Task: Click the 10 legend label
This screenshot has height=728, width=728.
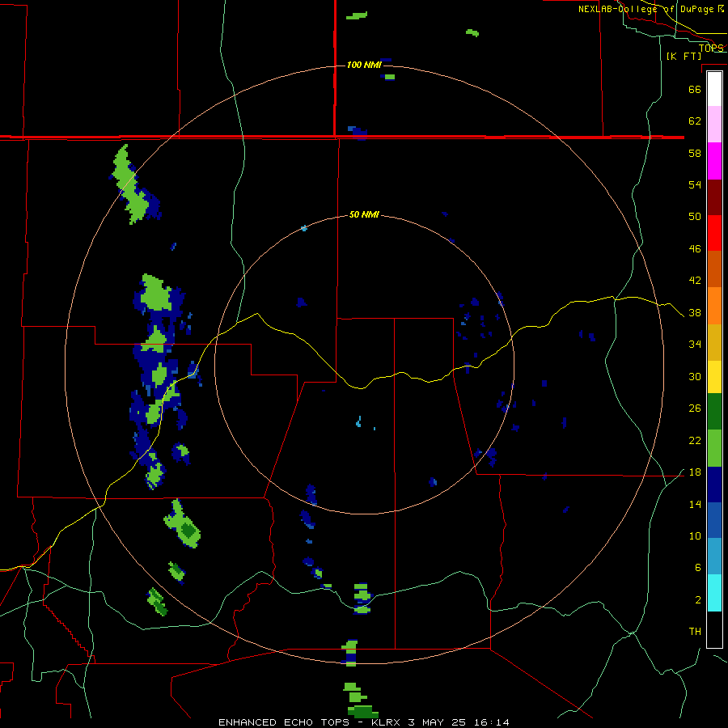Action: click(695, 535)
